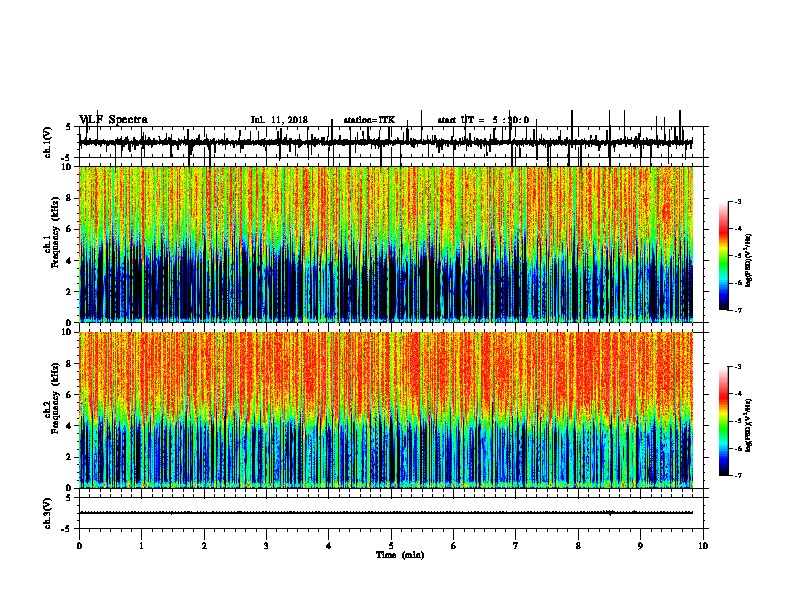Viewport: 792px width, 612px height.
Task: Click the time axis tick label "5"
Action: (x=391, y=546)
